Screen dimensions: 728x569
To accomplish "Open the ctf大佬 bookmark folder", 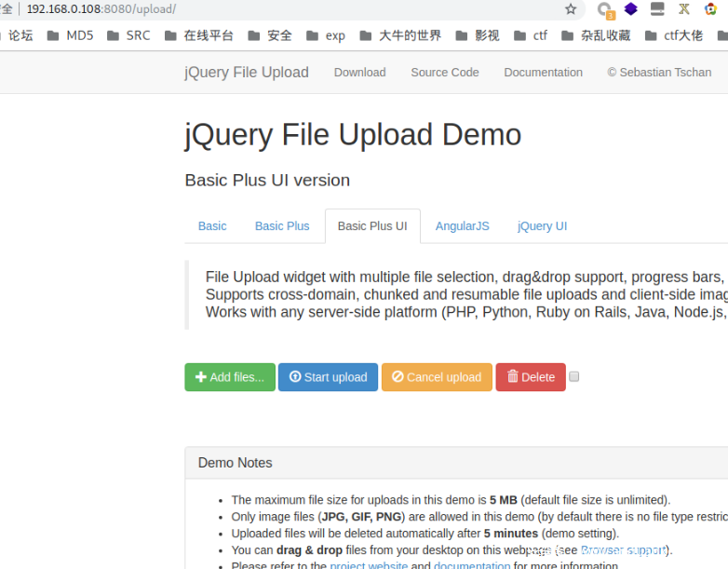I will click(674, 35).
